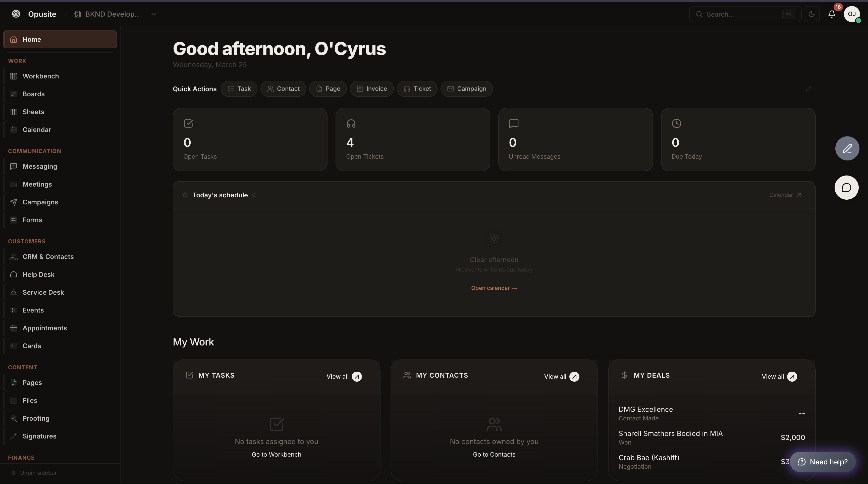
Task: Open the Help Desk section
Action: pyautogui.click(x=38, y=274)
